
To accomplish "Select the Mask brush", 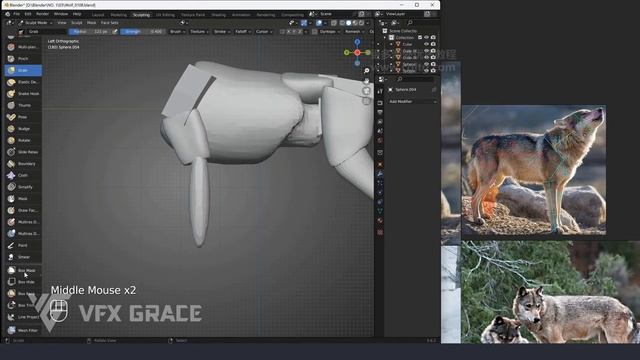I will pyautogui.click(x=23, y=199).
